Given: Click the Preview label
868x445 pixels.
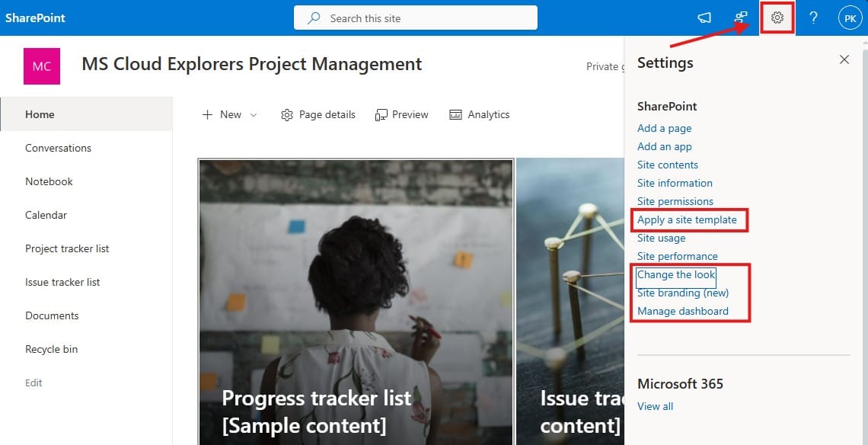Looking at the screenshot, I should (x=410, y=115).
